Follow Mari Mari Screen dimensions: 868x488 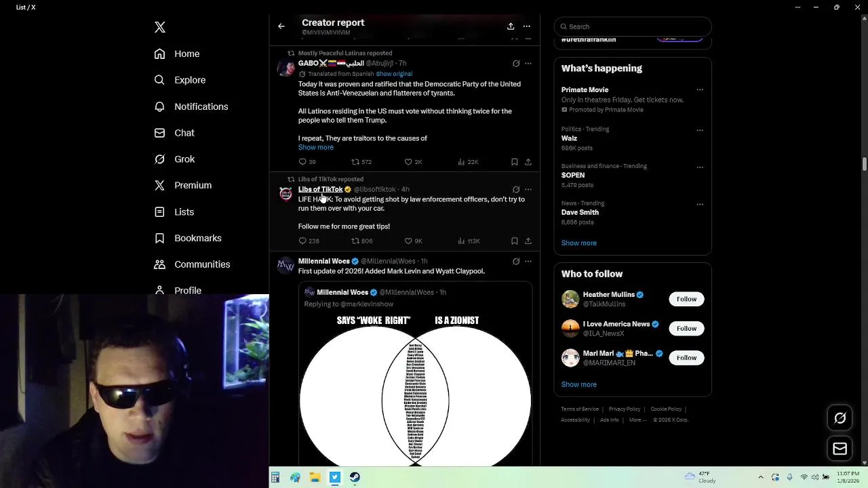pyautogui.click(x=686, y=358)
